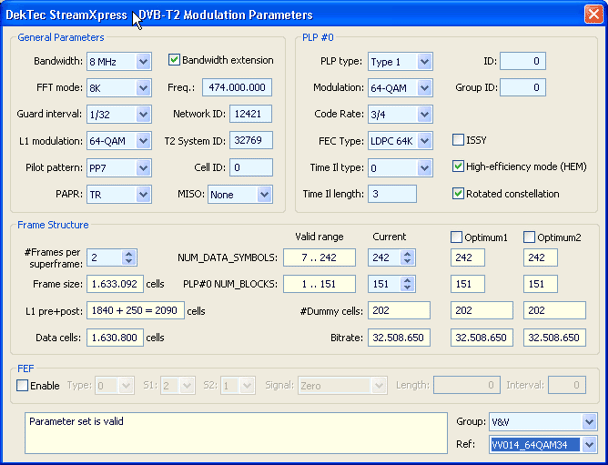
Task: Click the Current Bitrate field
Action: tap(399, 337)
